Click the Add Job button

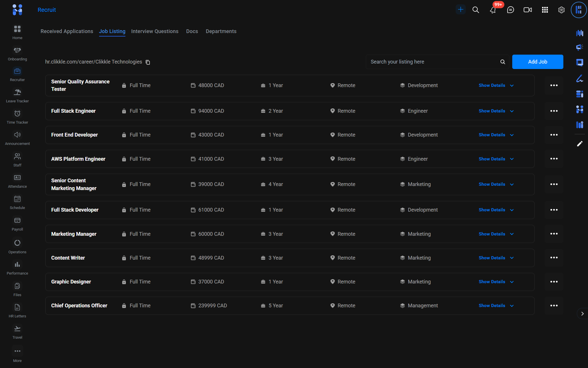[x=537, y=62]
